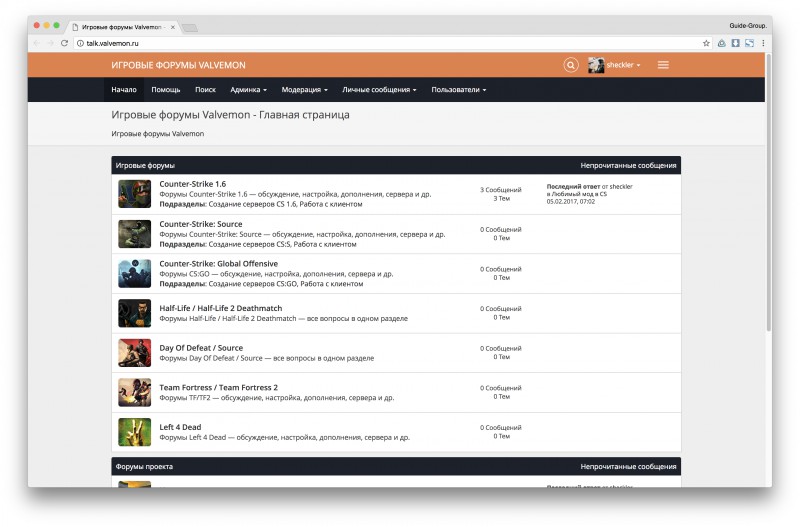Open the forum search magnifier icon
The image size is (800, 527).
tap(570, 65)
